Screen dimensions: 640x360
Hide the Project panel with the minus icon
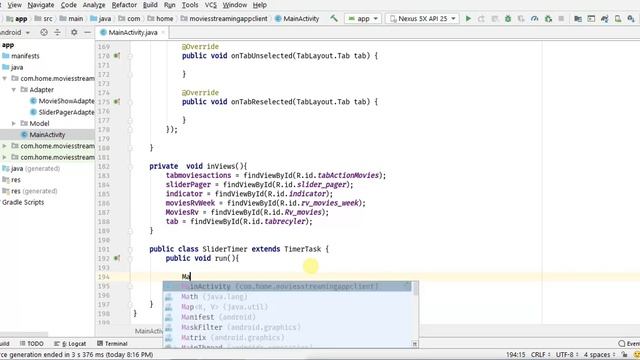[x=87, y=32]
